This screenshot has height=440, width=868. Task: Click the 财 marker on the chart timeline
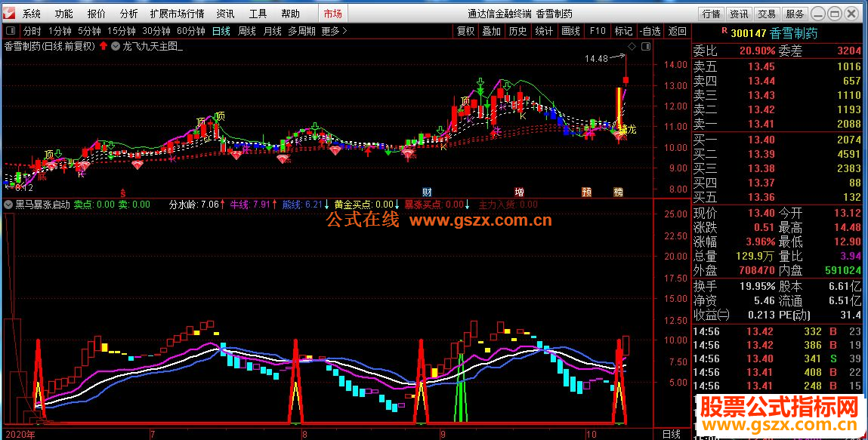pyautogui.click(x=427, y=192)
